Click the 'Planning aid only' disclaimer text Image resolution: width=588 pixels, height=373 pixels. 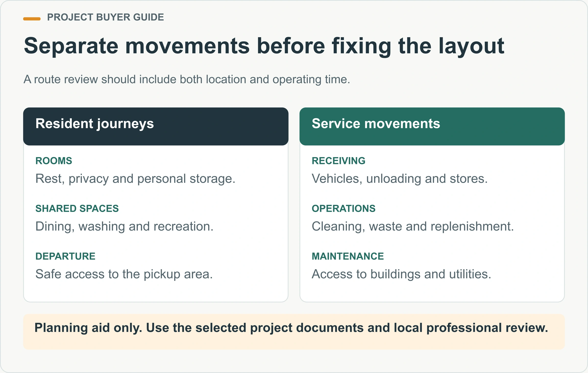[x=291, y=328]
